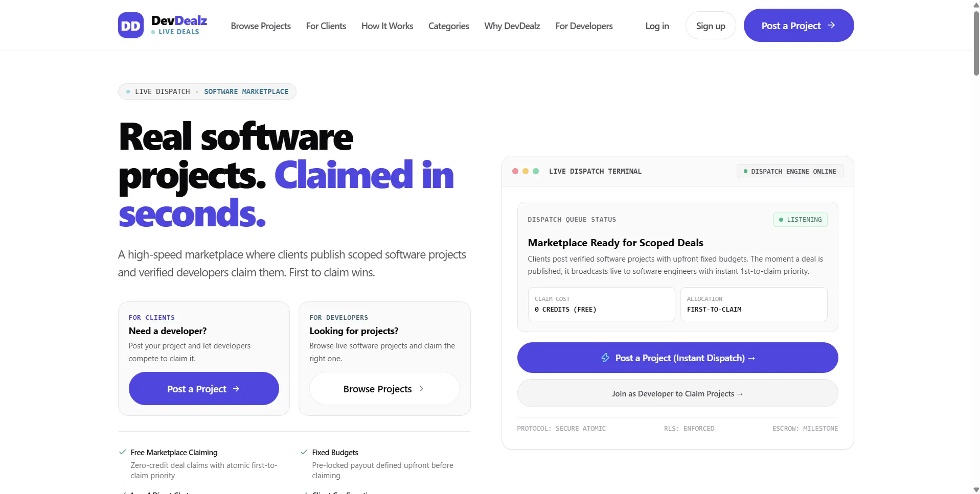Click 'PROTOCOL: SECURE ATOMIC' footer text
Viewport: 980px width, 494px height.
coord(561,429)
